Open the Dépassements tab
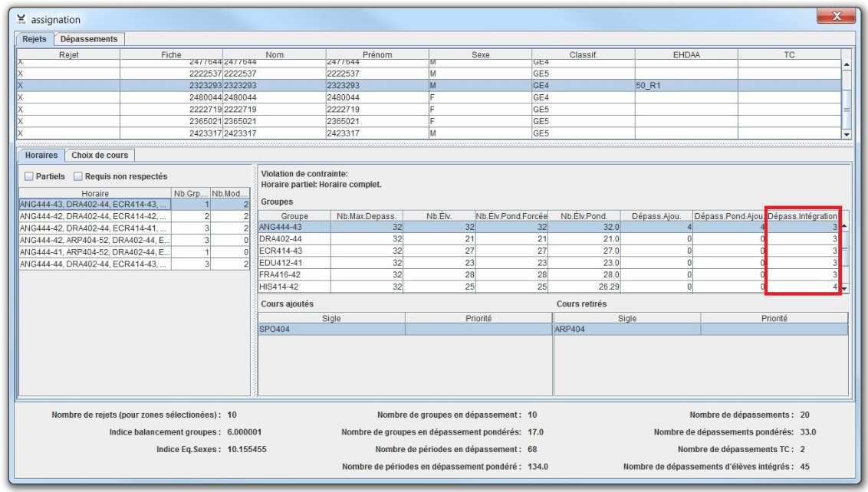 click(x=89, y=39)
